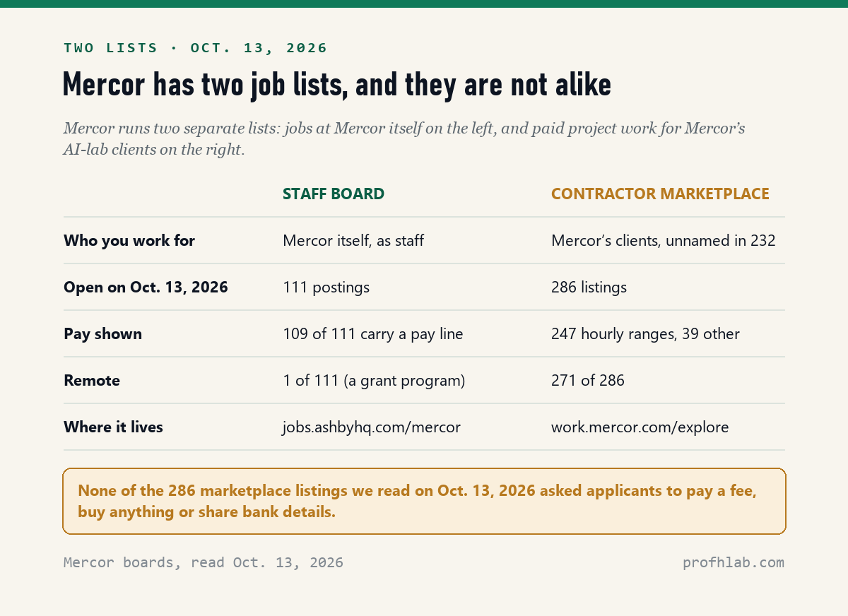Click '1 of 111 (a grant program)' cell
The height and width of the screenshot is (616, 848).
[374, 381]
